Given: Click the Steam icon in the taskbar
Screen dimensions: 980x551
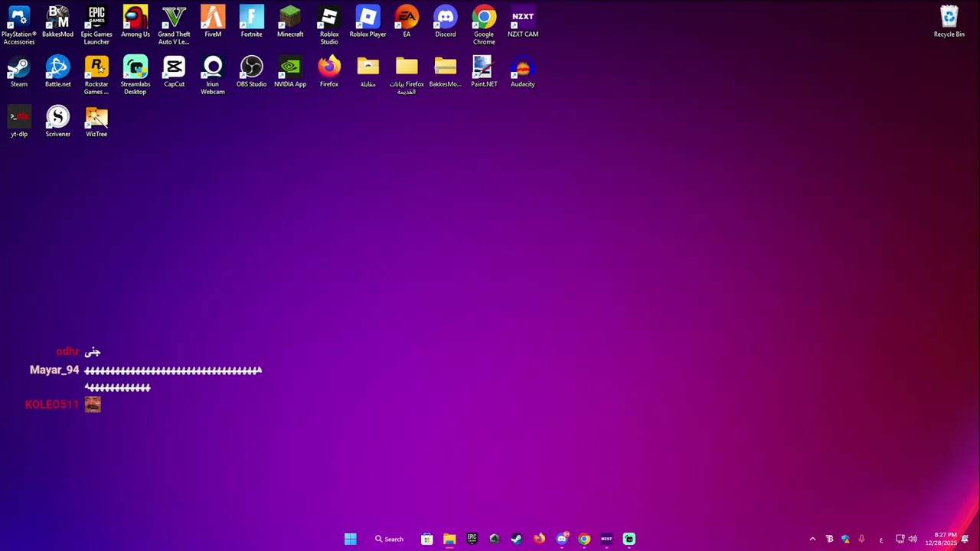Looking at the screenshot, I should pyautogui.click(x=517, y=539).
